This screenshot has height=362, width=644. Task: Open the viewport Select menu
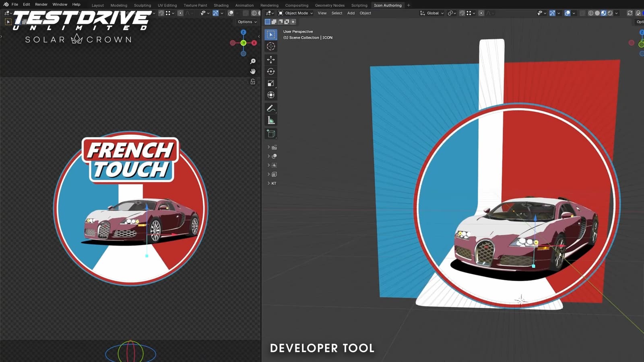[x=337, y=13]
